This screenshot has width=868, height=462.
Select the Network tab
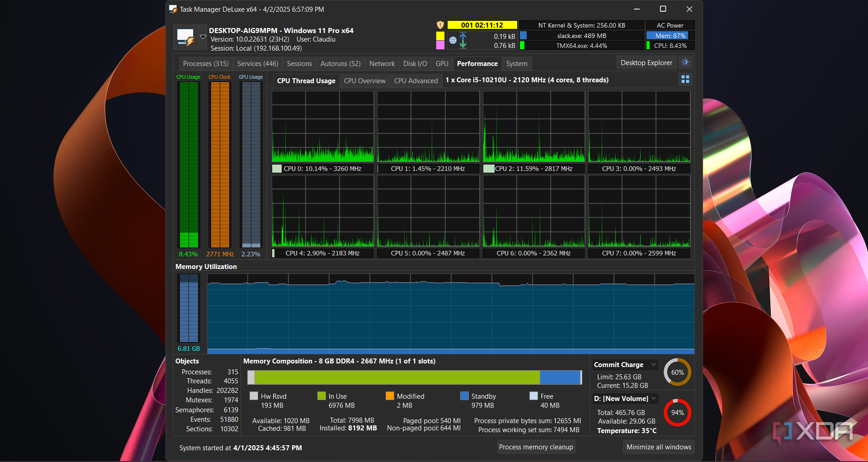382,64
